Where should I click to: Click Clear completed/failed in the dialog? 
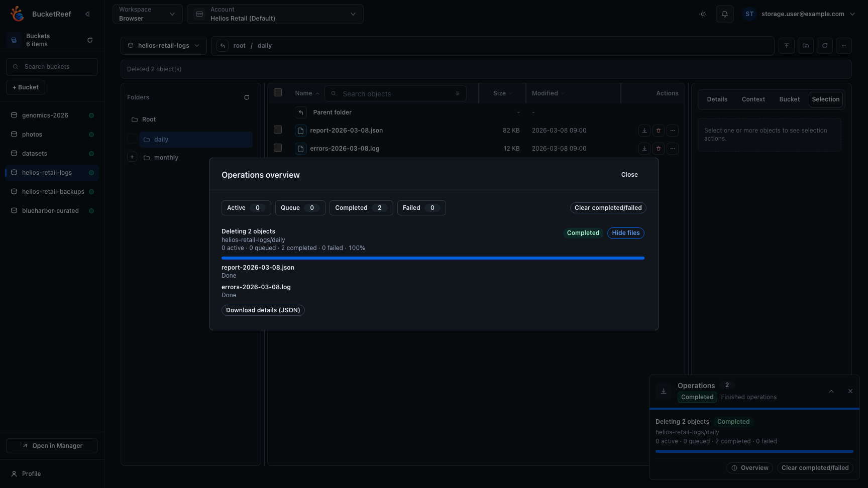pos(608,208)
